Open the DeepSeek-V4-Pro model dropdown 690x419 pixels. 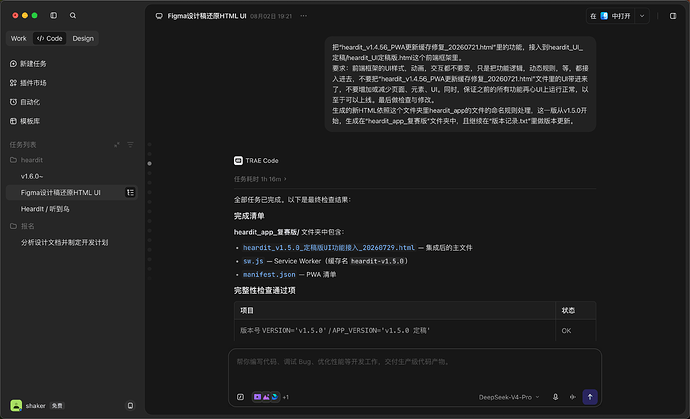click(509, 397)
